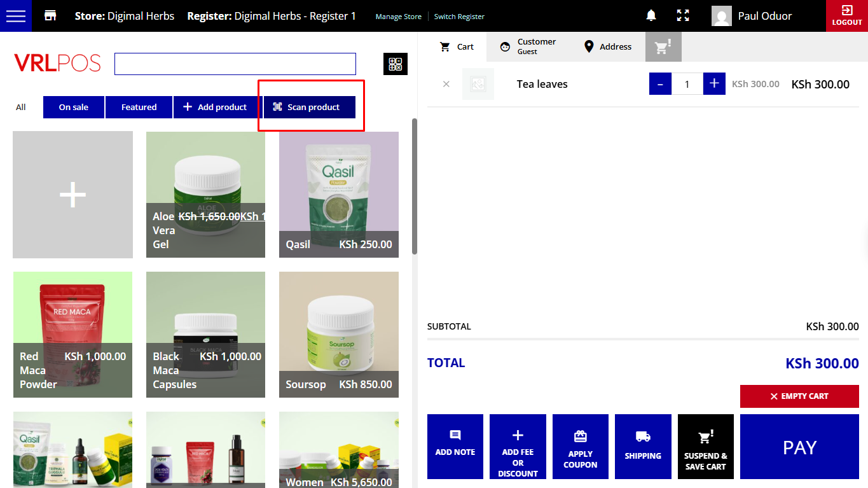The width and height of the screenshot is (868, 488).
Task: Remove Tea leaves from cart
Action: 446,84
